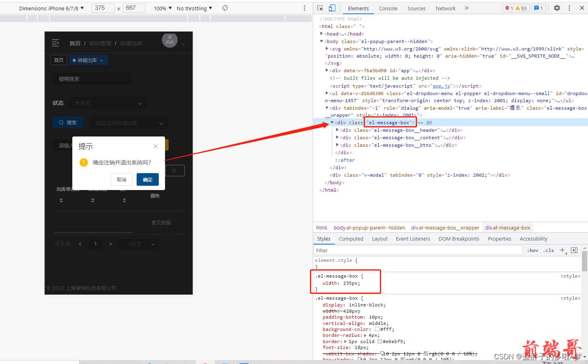Viewport: 588px width, 364px height.
Task: Open the Properties tab
Action: 500,239
